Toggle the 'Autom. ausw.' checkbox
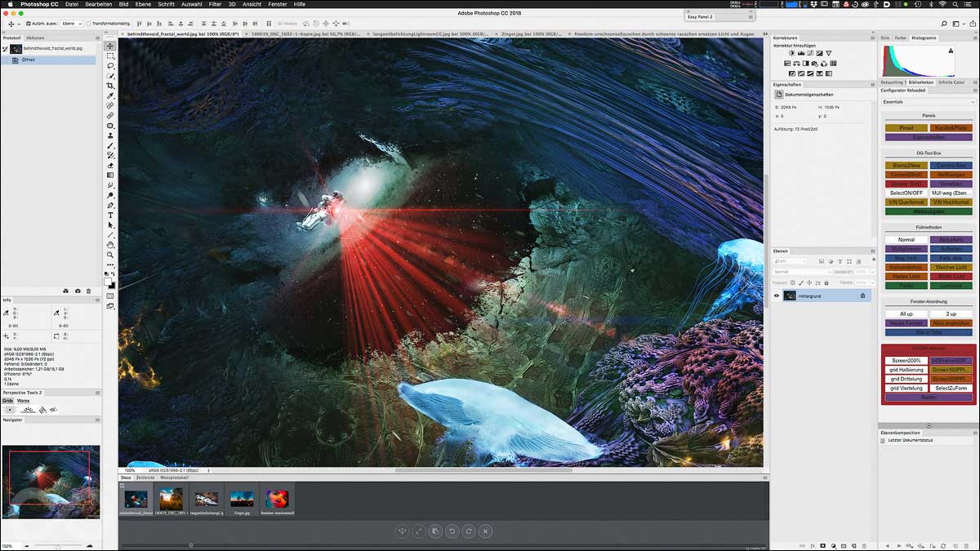This screenshot has width=980, height=551. [x=29, y=24]
